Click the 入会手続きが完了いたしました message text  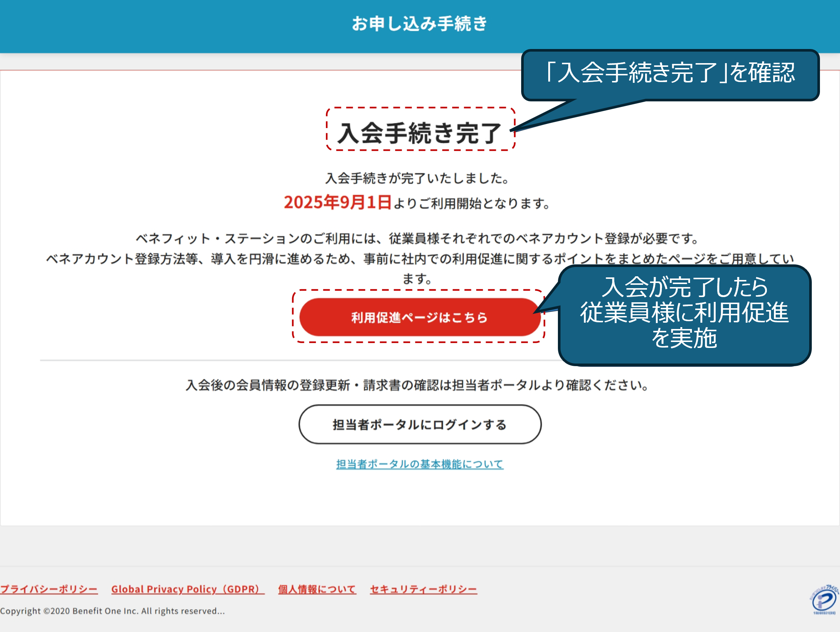point(417,178)
